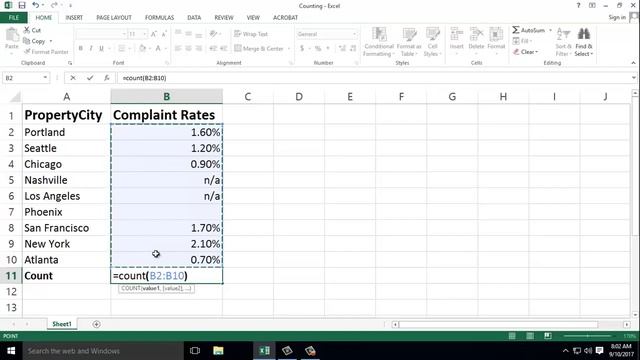This screenshot has width=640, height=360.
Task: Collapse the ribbon
Action: [633, 63]
